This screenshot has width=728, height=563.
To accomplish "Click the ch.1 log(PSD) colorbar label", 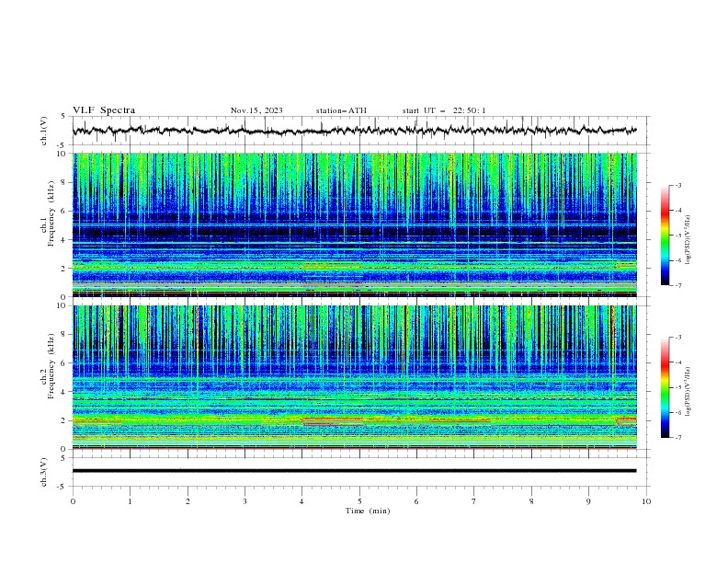I will (688, 240).
